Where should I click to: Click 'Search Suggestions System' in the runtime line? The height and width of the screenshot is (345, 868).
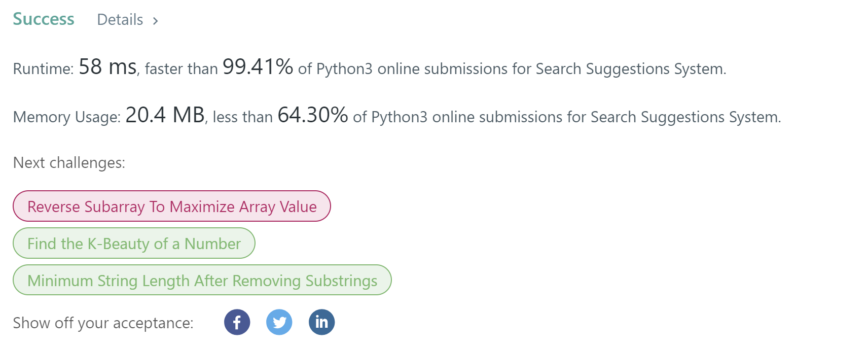630,69
